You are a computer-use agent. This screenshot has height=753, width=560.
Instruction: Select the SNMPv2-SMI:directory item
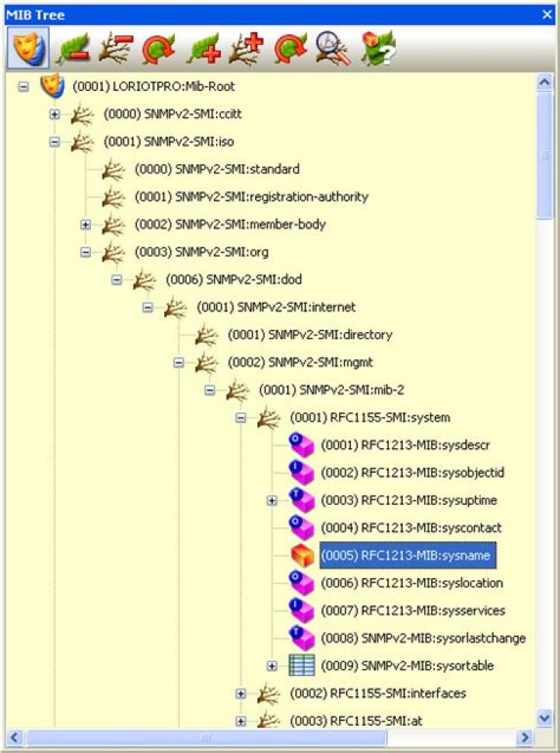click(x=310, y=334)
